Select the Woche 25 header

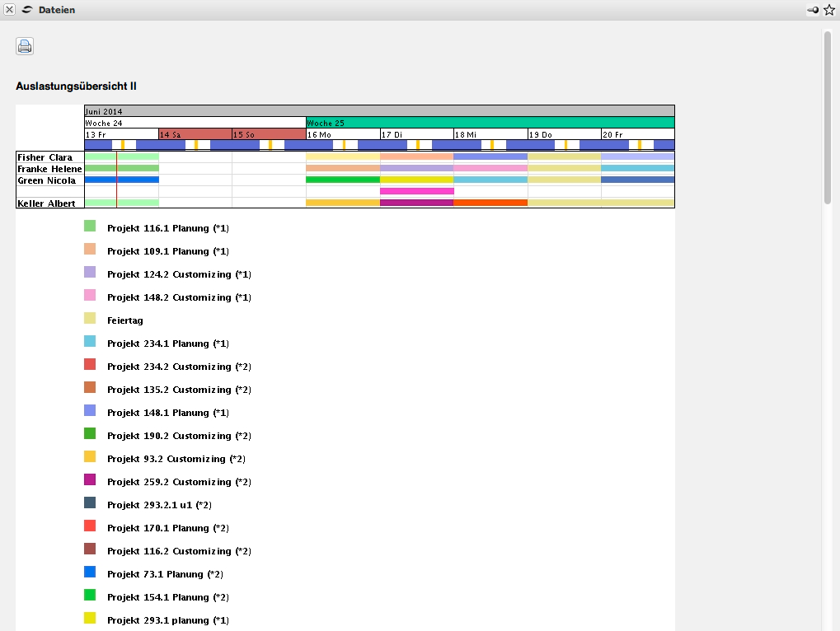[490, 123]
